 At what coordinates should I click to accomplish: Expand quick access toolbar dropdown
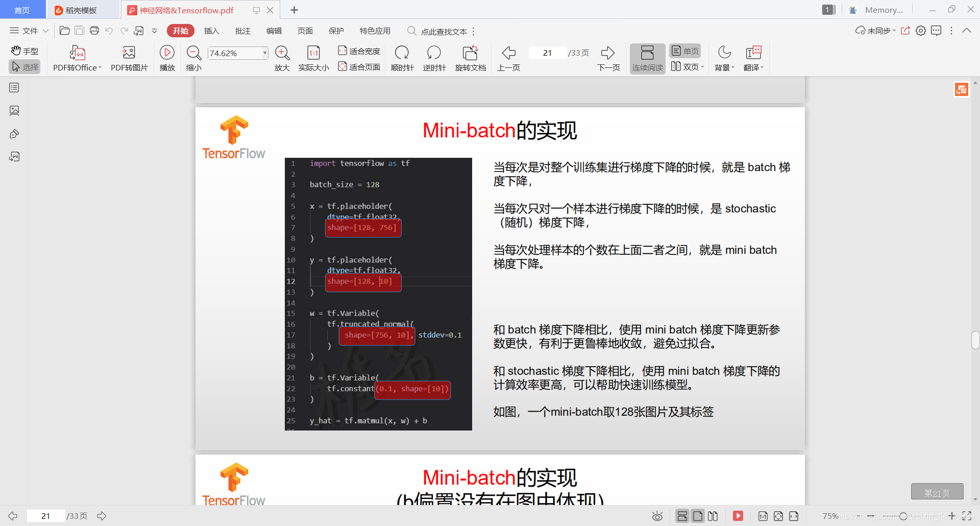point(154,31)
